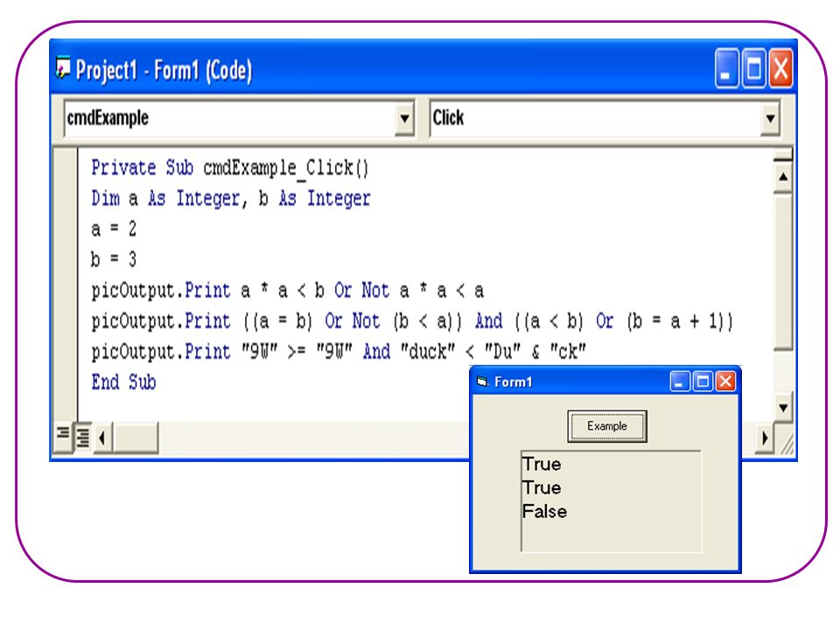
Task: Click the horizontal scrollbar left arrow
Action: tap(102, 438)
